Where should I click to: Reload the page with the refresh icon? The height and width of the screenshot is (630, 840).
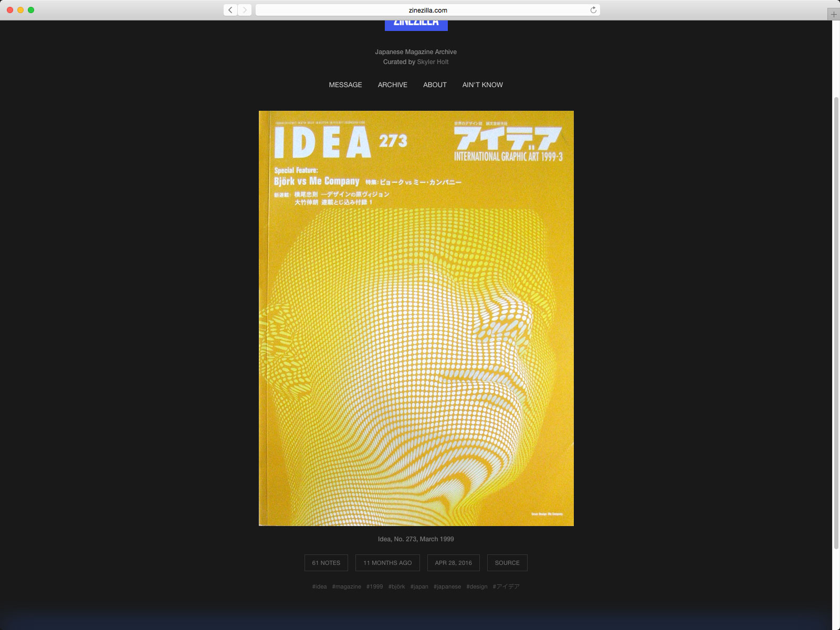593,10
